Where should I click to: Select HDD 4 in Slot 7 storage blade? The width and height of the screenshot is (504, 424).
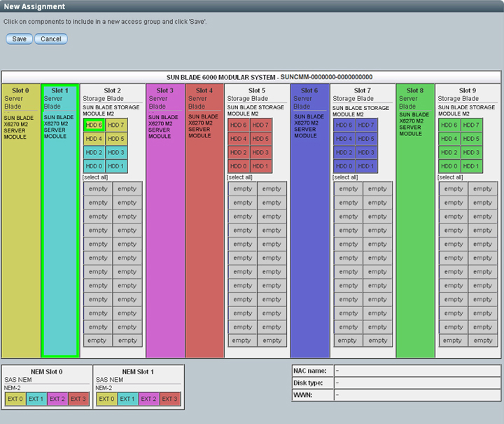(344, 139)
